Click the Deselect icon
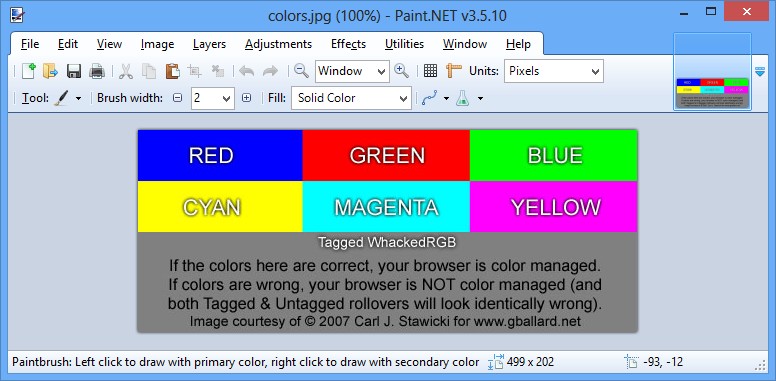The height and width of the screenshot is (381, 776). pyautogui.click(x=218, y=71)
